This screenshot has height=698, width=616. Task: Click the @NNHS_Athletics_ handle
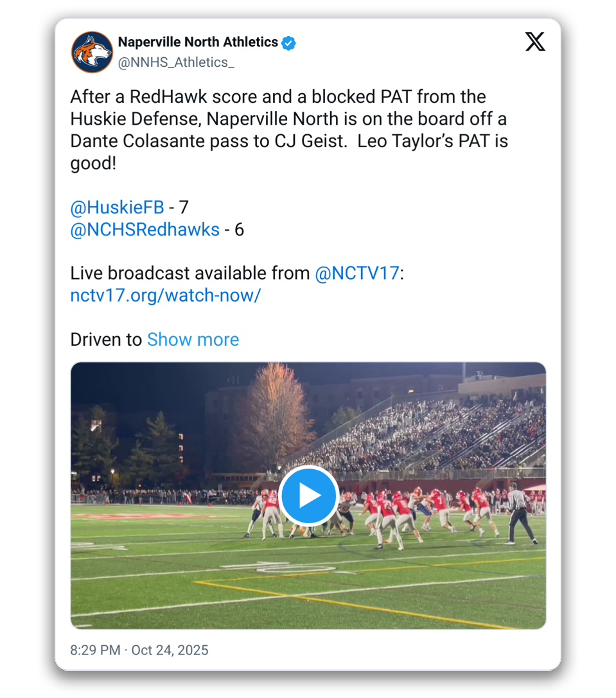[176, 62]
